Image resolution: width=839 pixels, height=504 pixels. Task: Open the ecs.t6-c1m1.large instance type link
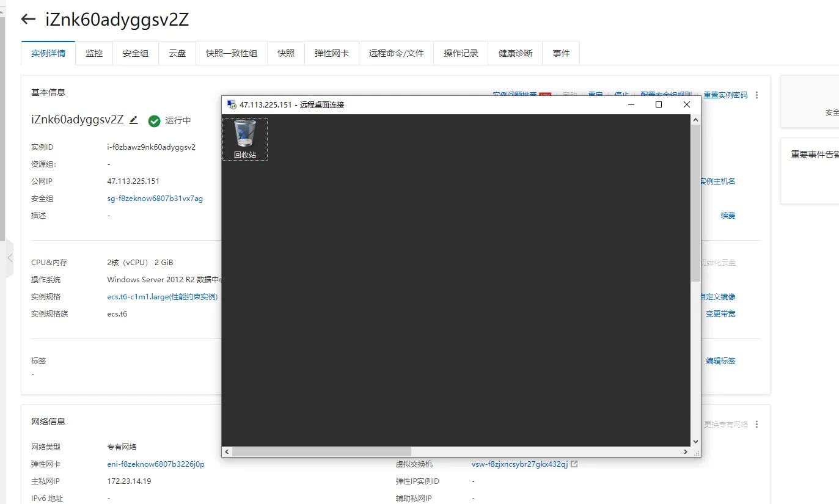163,297
